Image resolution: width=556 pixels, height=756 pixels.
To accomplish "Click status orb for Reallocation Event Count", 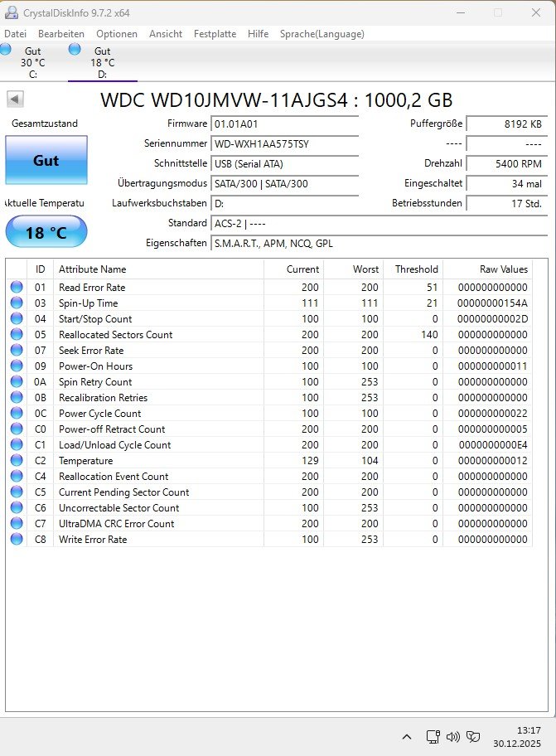I will pos(17,476).
